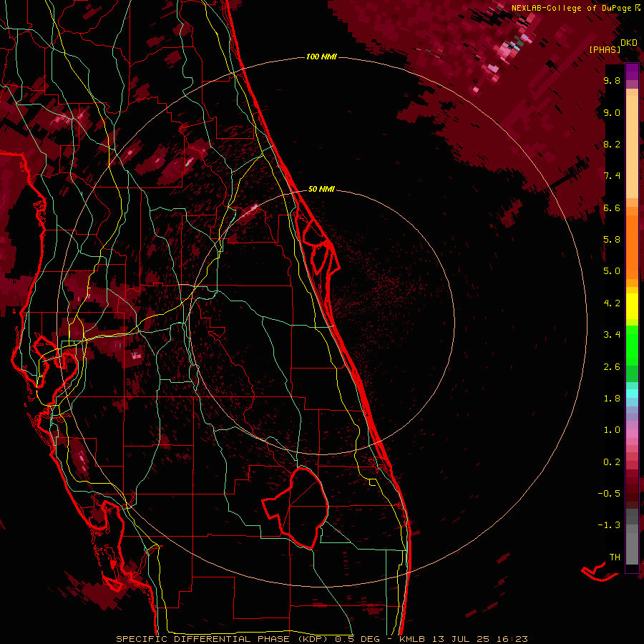Click the "KMLB" station ID in caption
Viewport: 644px width, 644px height.
(411, 639)
